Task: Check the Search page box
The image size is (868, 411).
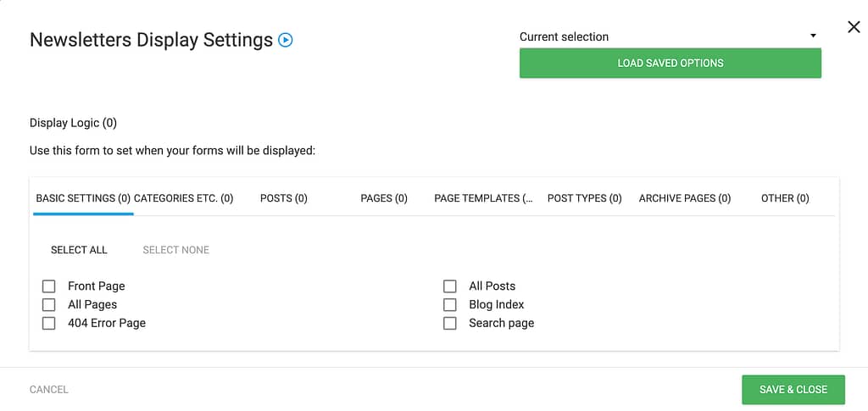Action: (449, 323)
